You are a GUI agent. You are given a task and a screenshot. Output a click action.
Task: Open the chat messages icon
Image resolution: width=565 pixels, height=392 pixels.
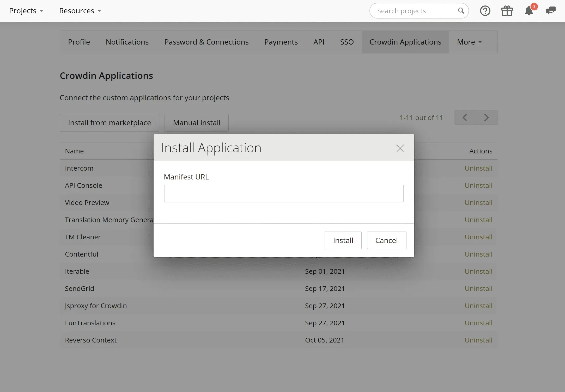point(551,11)
